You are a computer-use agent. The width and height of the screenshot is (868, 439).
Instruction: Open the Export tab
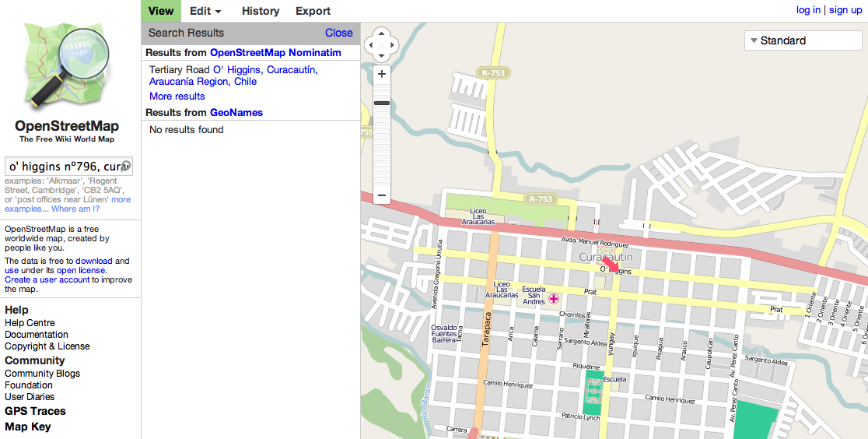[313, 11]
